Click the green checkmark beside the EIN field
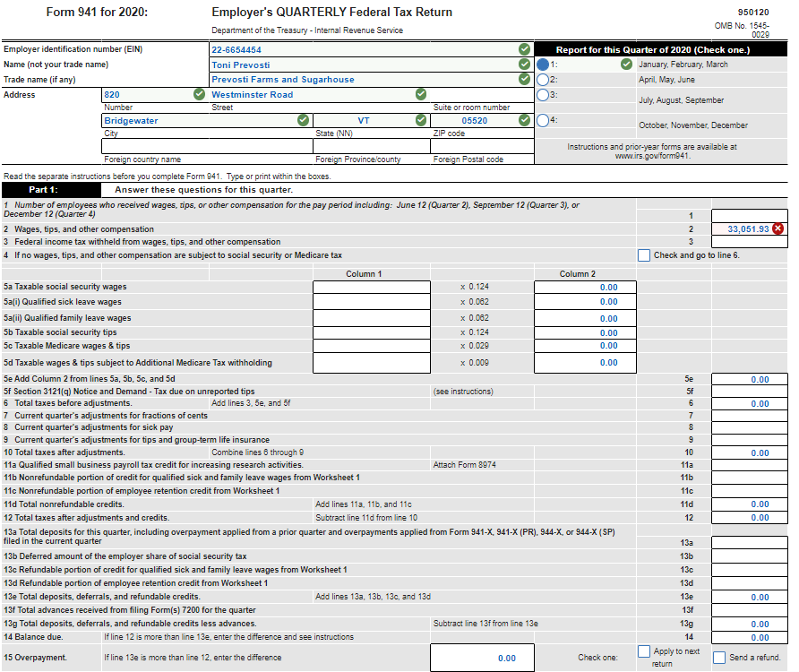The height and width of the screenshot is (672, 799). (x=524, y=49)
